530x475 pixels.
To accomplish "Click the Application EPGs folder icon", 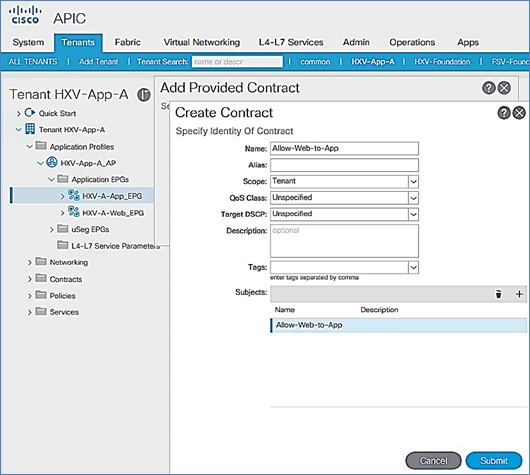I will click(63, 178).
